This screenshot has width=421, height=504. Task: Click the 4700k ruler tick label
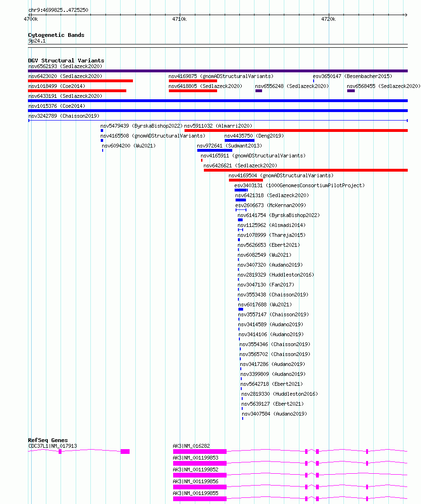click(31, 19)
